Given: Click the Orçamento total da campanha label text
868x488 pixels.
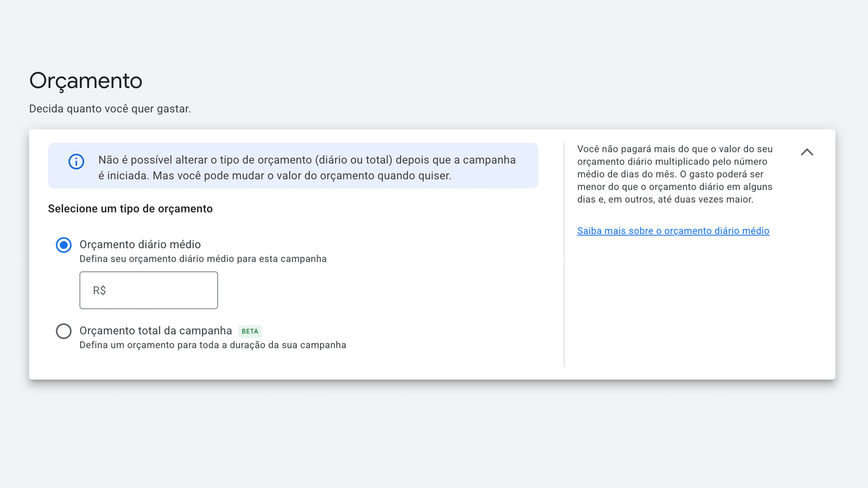Looking at the screenshot, I should (156, 331).
